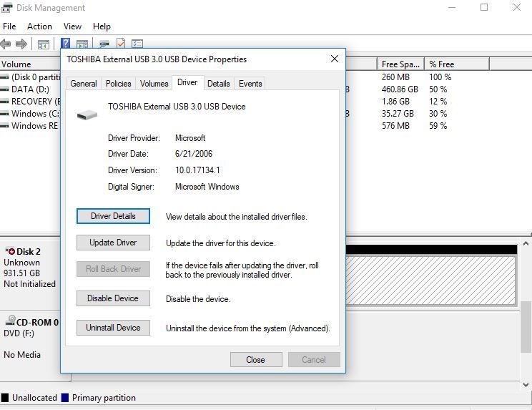Switch to the Events tab
Screen dimensions: 532x410
[250, 84]
